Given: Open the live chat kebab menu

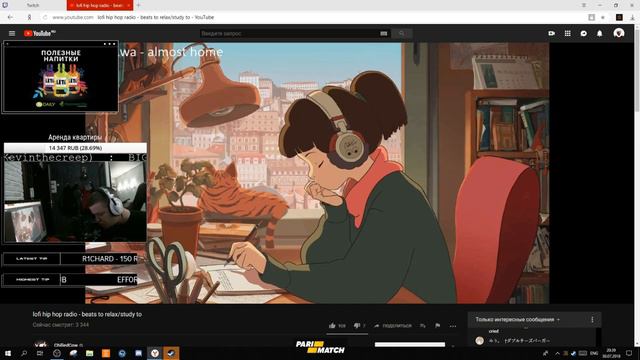Looking at the screenshot, I should click(592, 320).
